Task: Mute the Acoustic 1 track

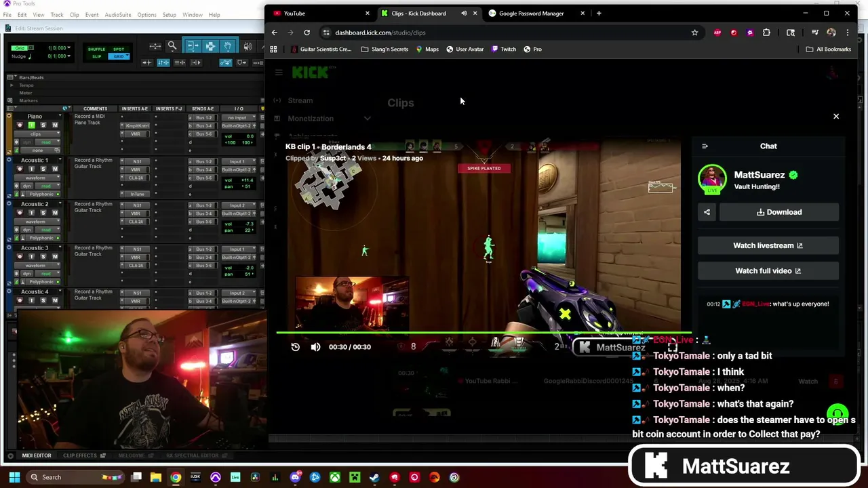Action: (55, 169)
